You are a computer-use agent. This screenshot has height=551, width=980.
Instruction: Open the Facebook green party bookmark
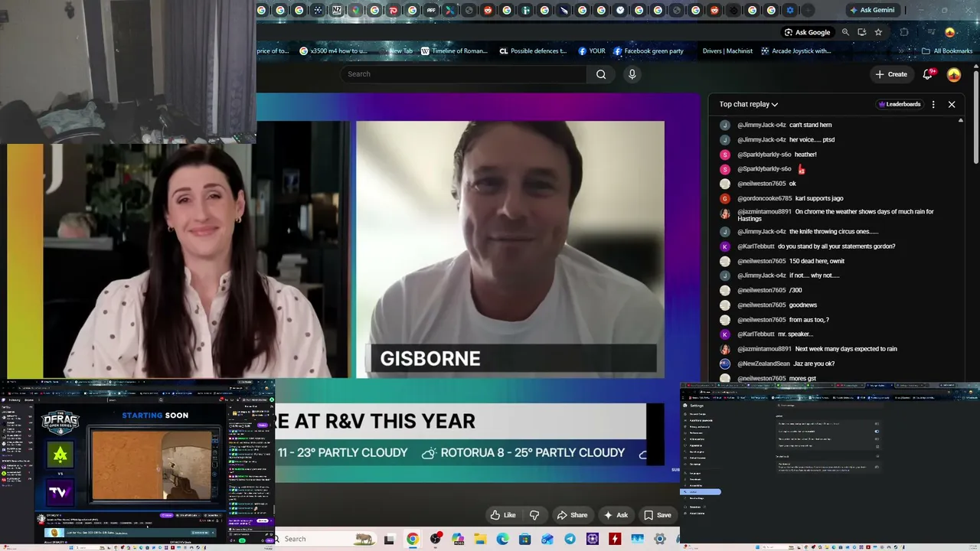coord(648,51)
